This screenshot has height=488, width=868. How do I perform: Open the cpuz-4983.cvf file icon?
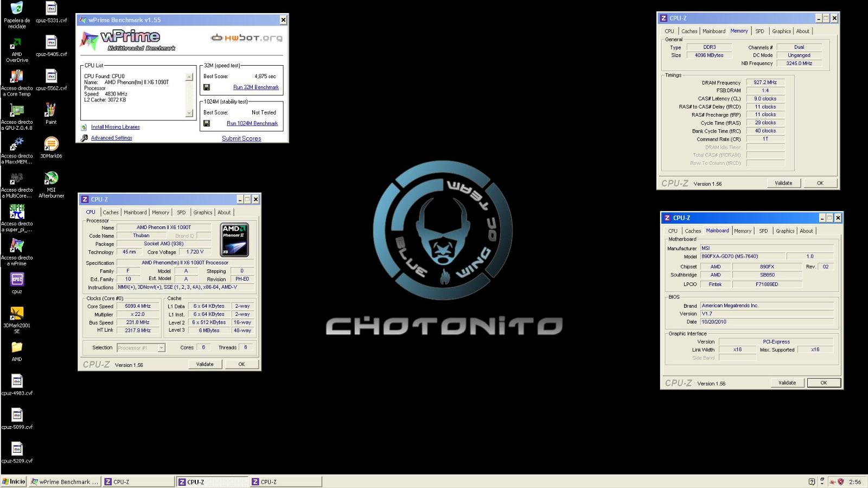click(17, 381)
